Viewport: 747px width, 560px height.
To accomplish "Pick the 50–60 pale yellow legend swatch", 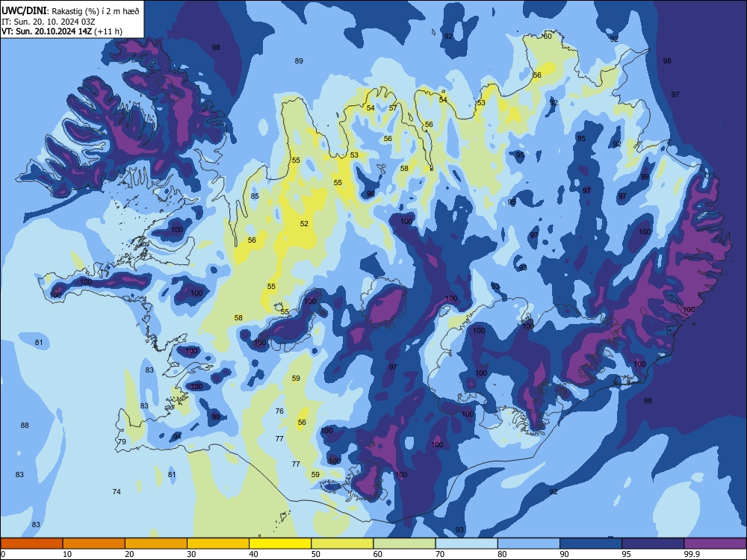I will click(x=342, y=544).
